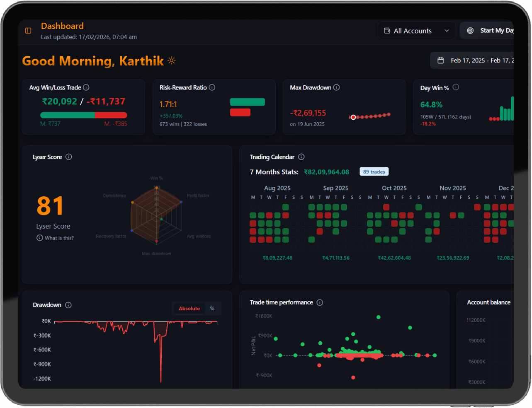Screen dimensions: 532x408
Task: Click the Day Win % info icon
Action: 455,87
